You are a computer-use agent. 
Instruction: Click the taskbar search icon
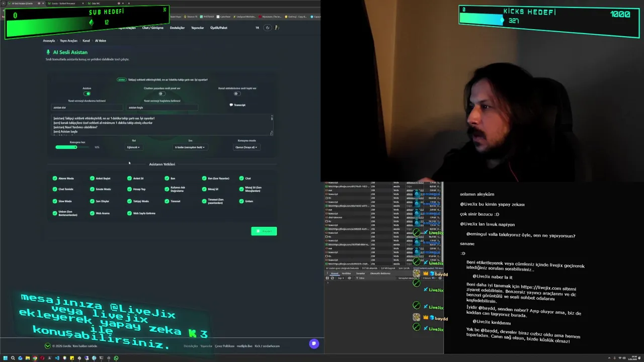click(13, 358)
